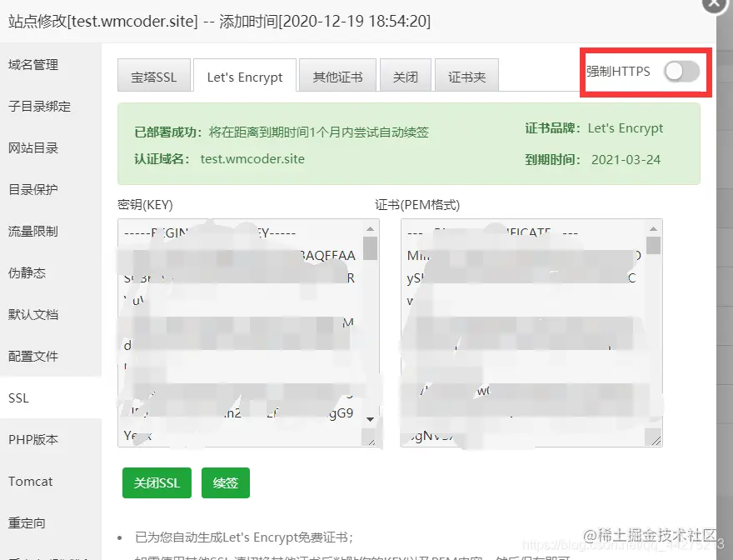
Task: Open 伪静态 settings
Action: click(x=30, y=272)
